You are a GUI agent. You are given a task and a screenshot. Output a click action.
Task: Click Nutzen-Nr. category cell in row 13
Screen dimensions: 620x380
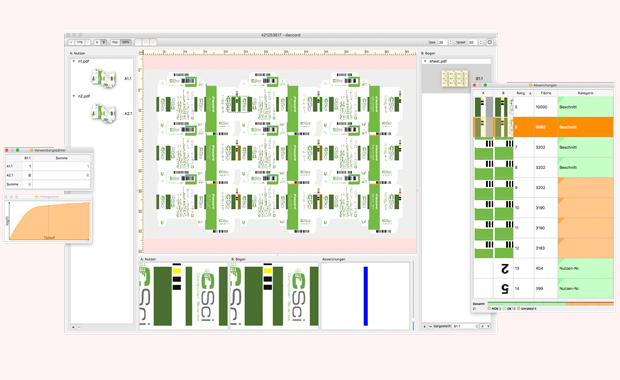(x=586, y=268)
